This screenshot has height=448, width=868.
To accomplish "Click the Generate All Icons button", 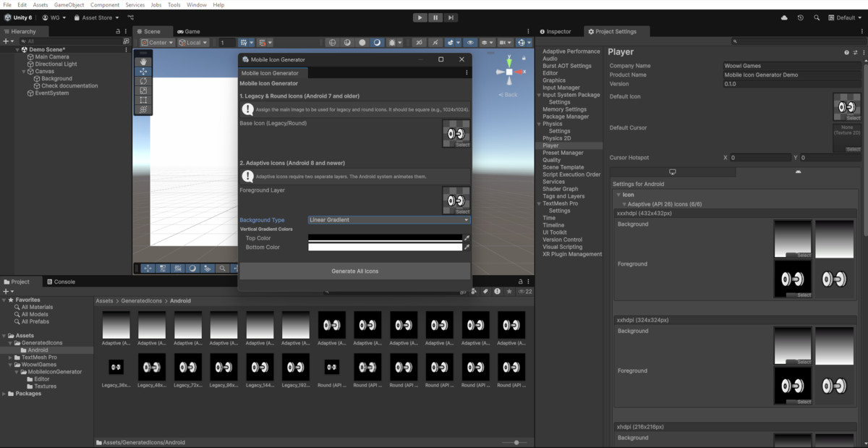I will [355, 271].
